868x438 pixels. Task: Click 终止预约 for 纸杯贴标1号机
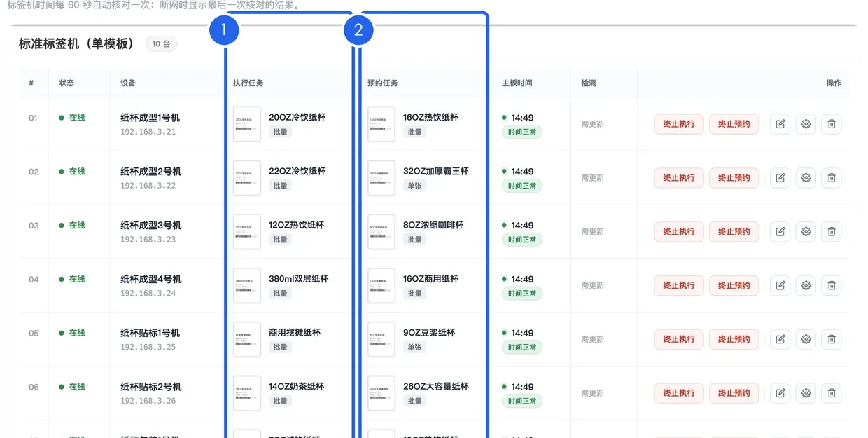(x=734, y=339)
